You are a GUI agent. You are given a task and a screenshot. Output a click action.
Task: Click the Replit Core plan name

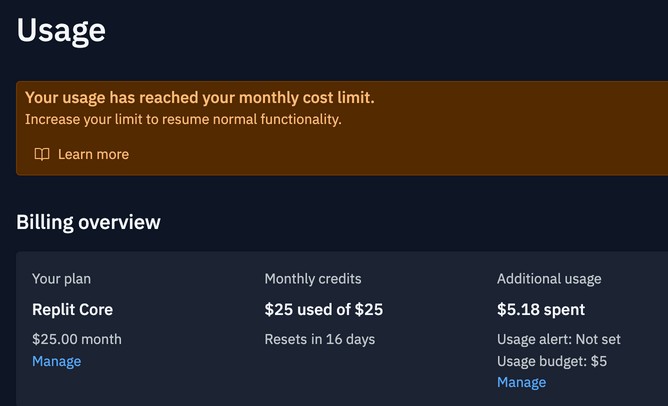[72, 309]
